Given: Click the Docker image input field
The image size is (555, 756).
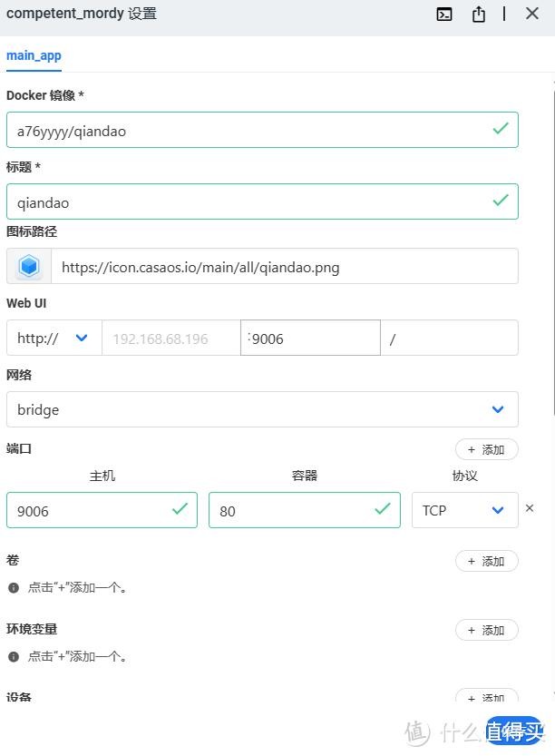Looking at the screenshot, I should click(262, 130).
